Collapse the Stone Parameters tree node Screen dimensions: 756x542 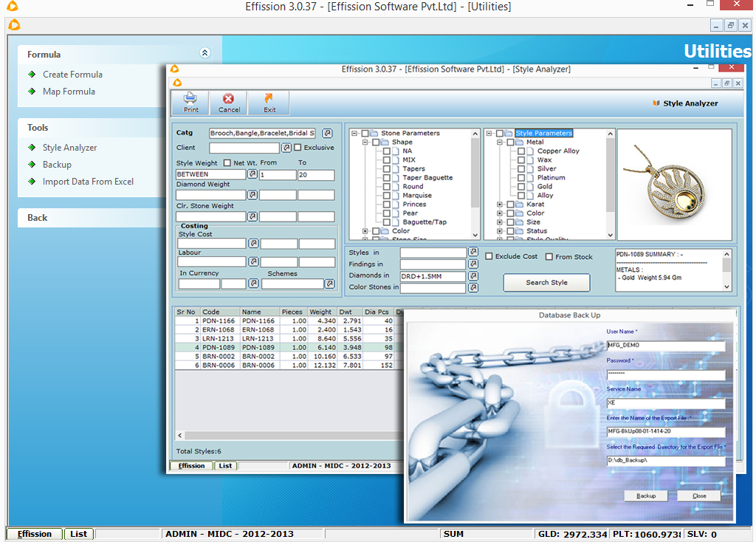point(354,133)
